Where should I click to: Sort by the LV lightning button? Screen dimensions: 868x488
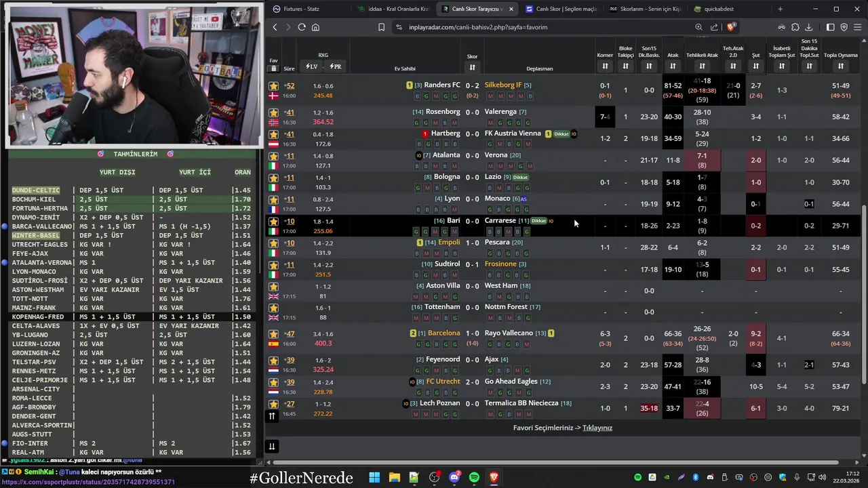(x=312, y=66)
